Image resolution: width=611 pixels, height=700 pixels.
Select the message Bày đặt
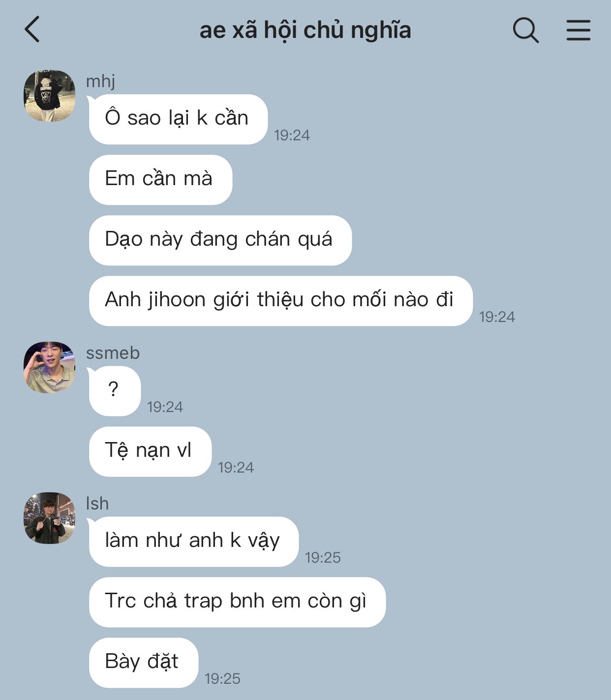(144, 663)
